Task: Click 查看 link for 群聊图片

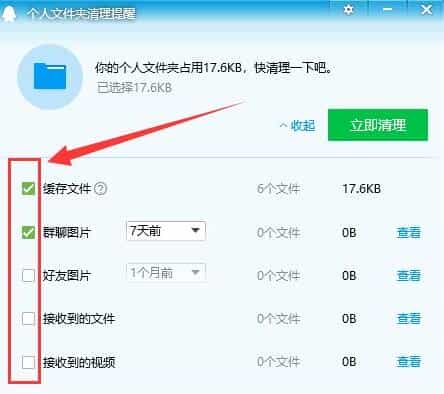Action: click(409, 232)
